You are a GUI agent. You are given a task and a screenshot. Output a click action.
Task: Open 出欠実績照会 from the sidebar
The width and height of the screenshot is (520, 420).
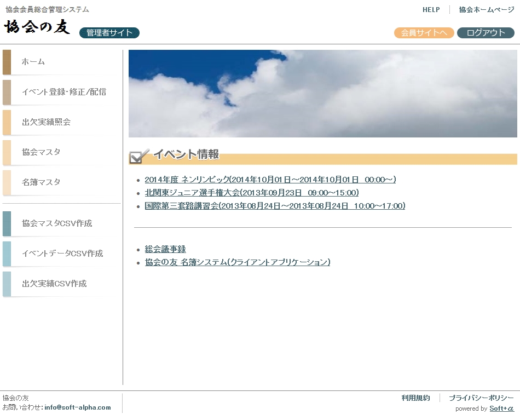(47, 122)
